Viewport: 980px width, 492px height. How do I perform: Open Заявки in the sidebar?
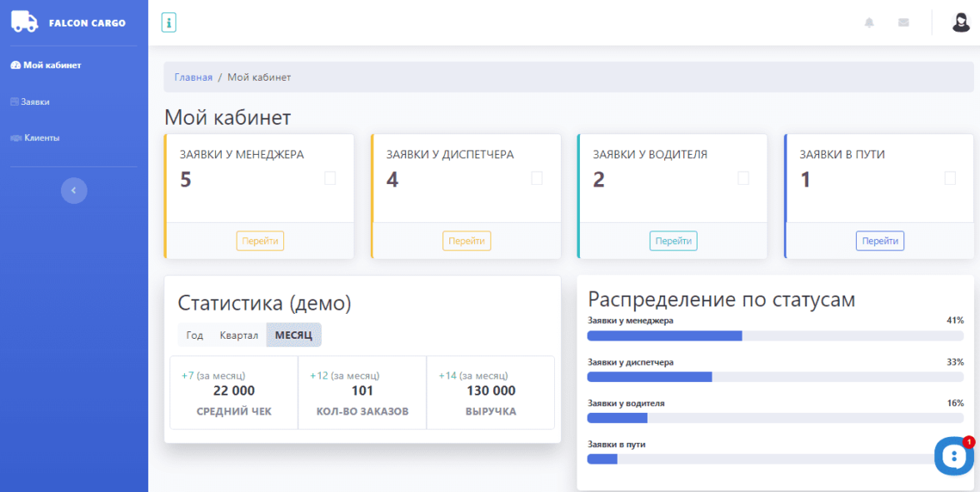tap(31, 102)
